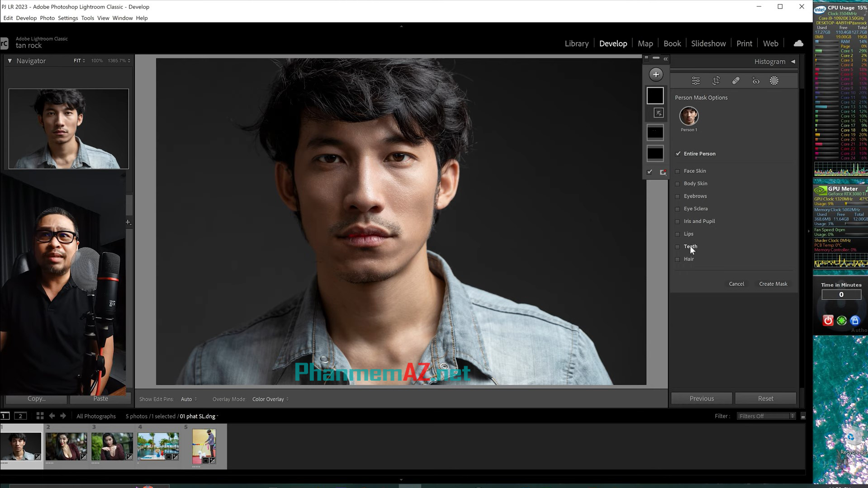Image resolution: width=868 pixels, height=488 pixels.
Task: Open the Settings menu
Action: (x=67, y=18)
